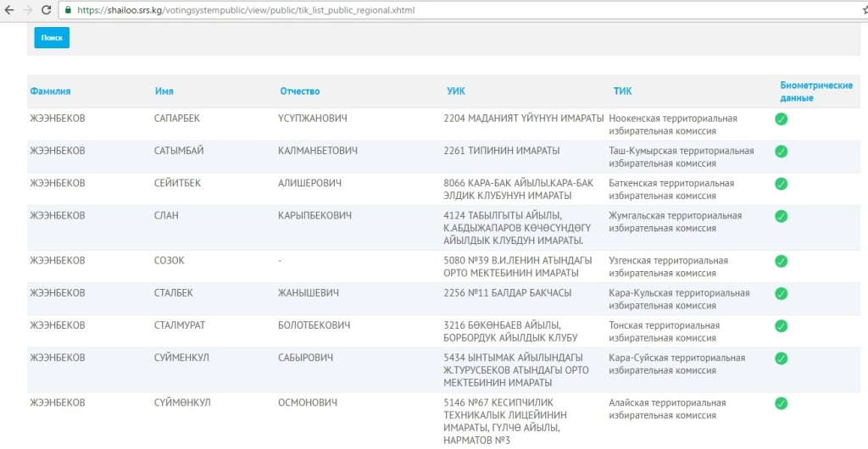Sort by the Фамилия column header
Image resolution: width=868 pixels, height=449 pixels.
tap(50, 91)
